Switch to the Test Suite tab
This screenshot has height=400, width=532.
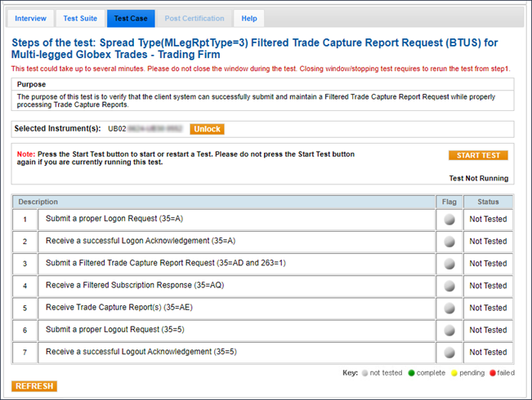tap(80, 18)
